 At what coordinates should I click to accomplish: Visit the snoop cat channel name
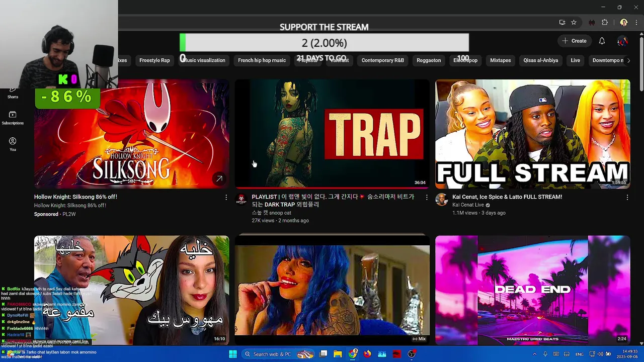tap(271, 213)
